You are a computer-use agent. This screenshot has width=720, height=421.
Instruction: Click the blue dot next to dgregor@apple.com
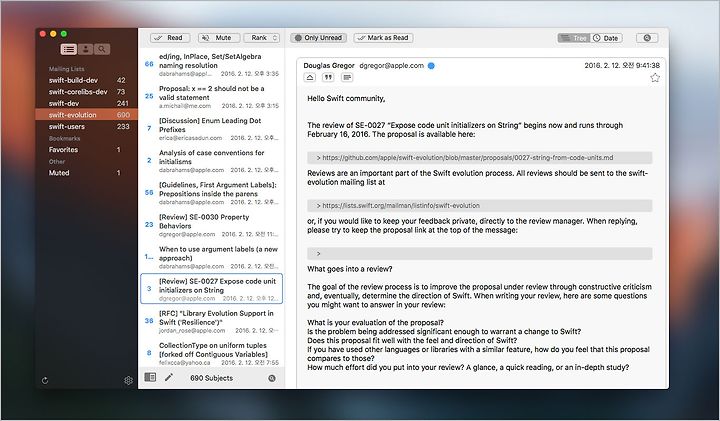[x=431, y=66]
